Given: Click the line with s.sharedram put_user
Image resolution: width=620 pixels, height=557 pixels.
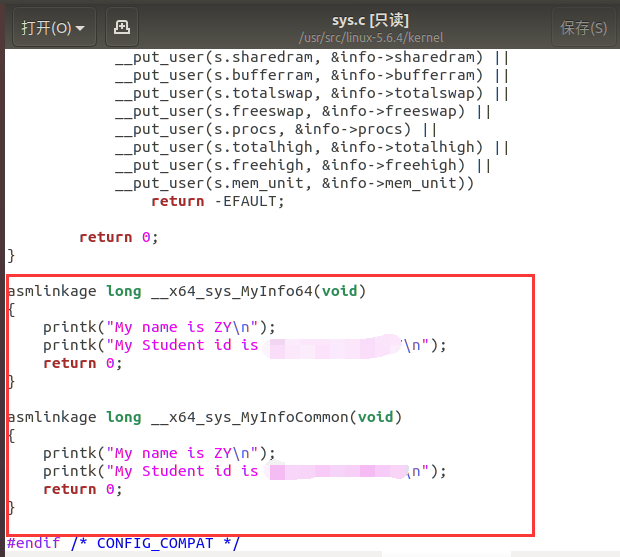Looking at the screenshot, I should pyautogui.click(x=312, y=57).
